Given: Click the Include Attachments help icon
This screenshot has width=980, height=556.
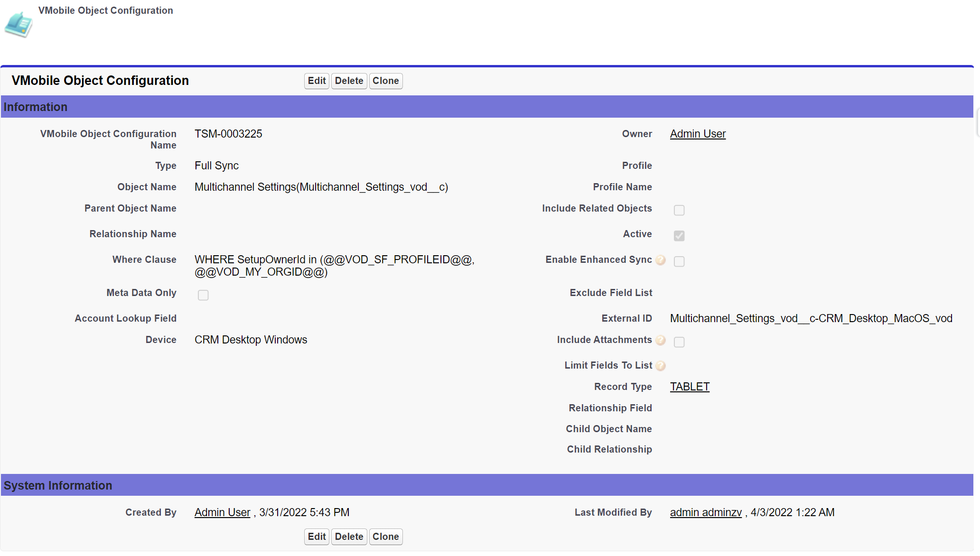Looking at the screenshot, I should 660,340.
